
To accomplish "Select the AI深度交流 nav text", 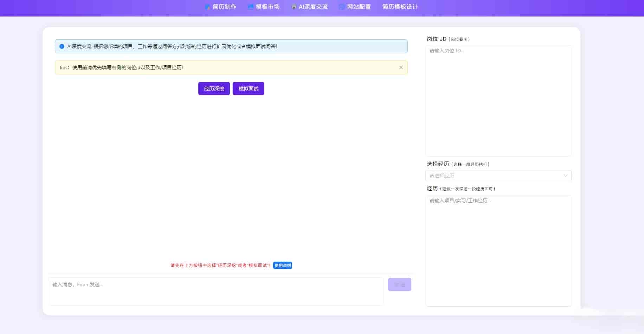I will coord(313,7).
